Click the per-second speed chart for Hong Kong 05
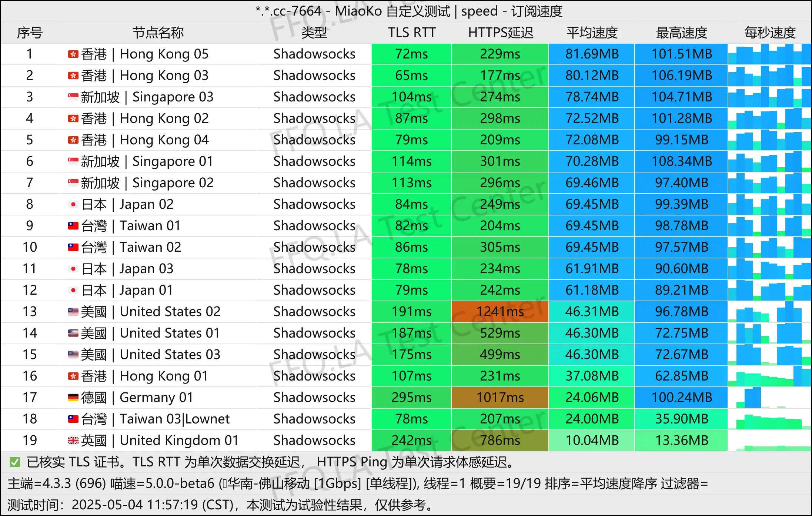The image size is (812, 516). coord(770,54)
